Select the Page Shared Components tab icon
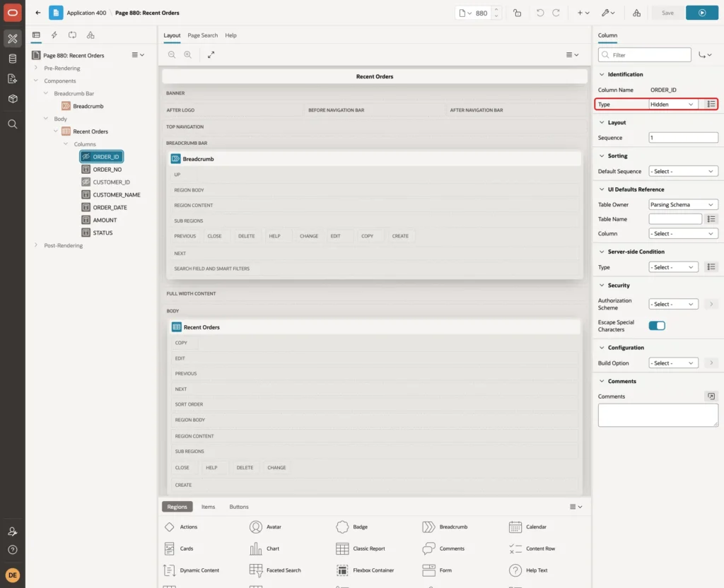Viewport: 724px width, 588px height. 90,35
